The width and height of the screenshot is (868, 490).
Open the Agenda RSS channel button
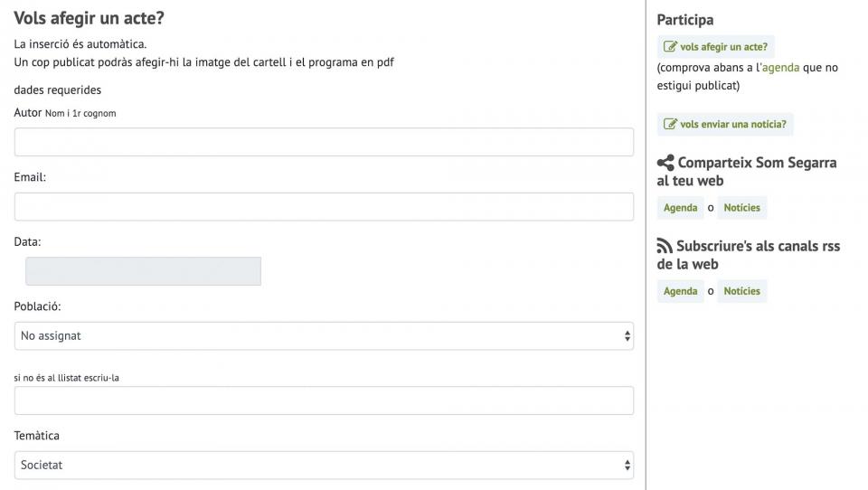pos(680,291)
